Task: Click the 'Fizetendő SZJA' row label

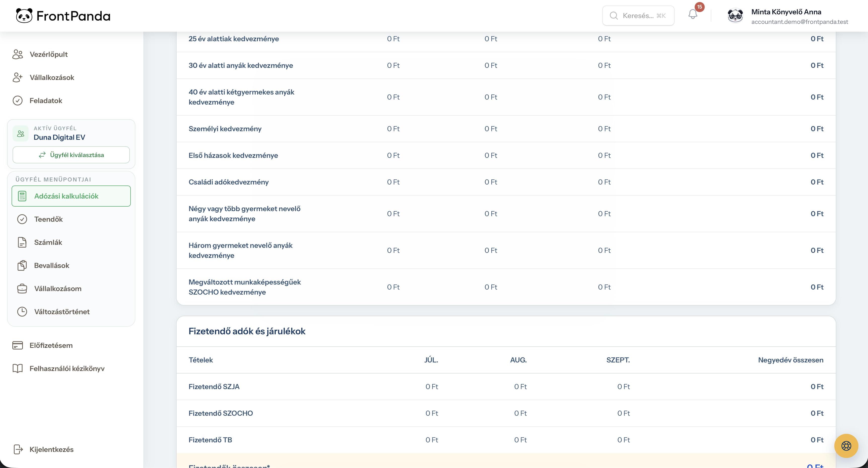Action: pos(214,387)
